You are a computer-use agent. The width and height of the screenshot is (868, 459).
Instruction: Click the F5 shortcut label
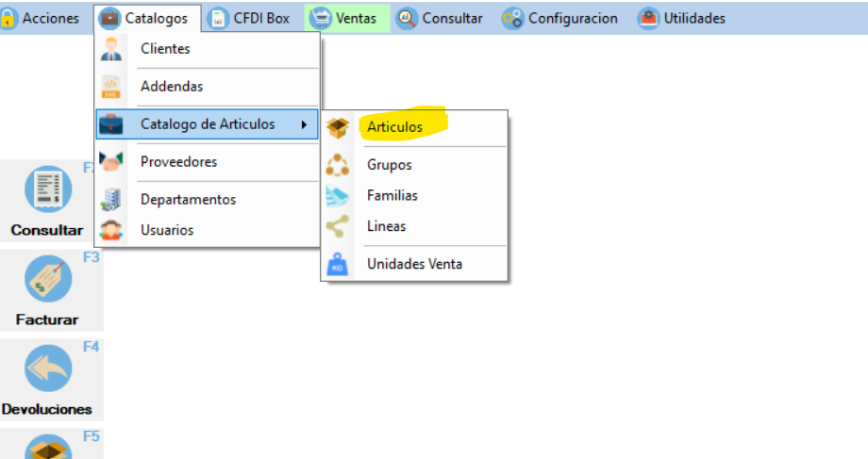91,437
